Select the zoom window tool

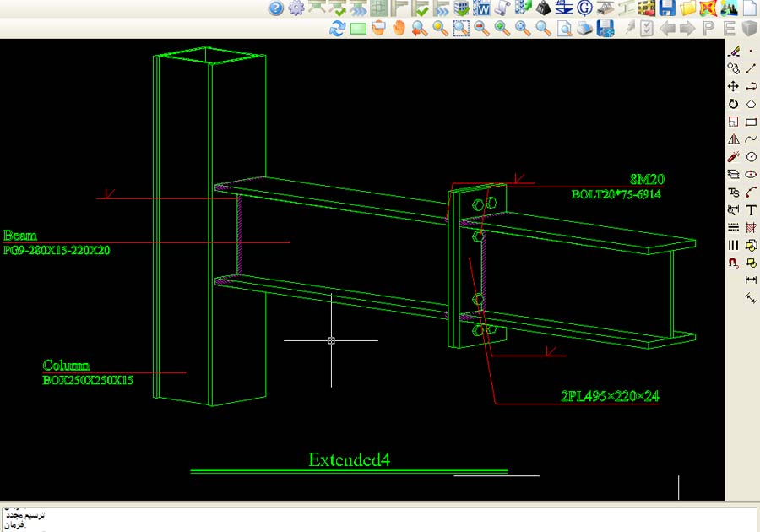pyautogui.click(x=460, y=29)
